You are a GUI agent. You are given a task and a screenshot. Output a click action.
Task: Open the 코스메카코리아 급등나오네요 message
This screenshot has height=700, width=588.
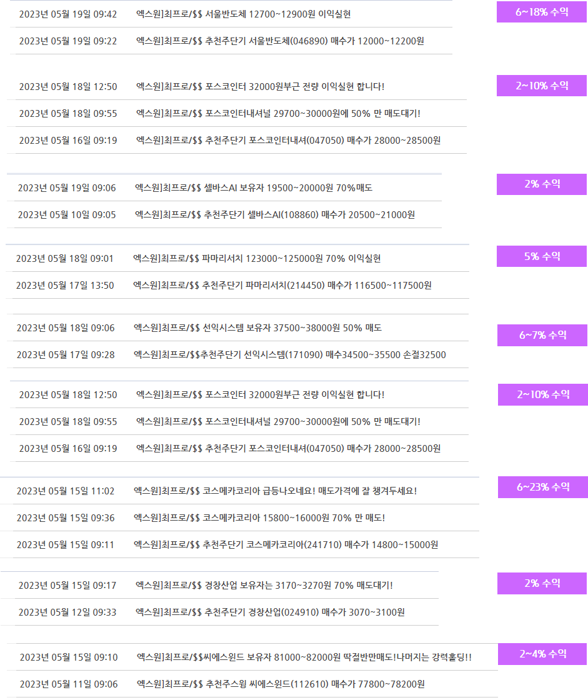point(275,491)
